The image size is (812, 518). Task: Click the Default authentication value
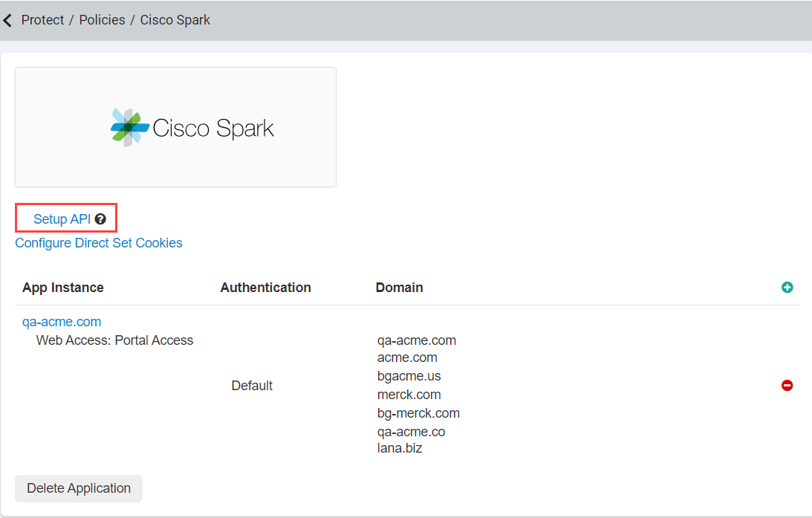(252, 386)
